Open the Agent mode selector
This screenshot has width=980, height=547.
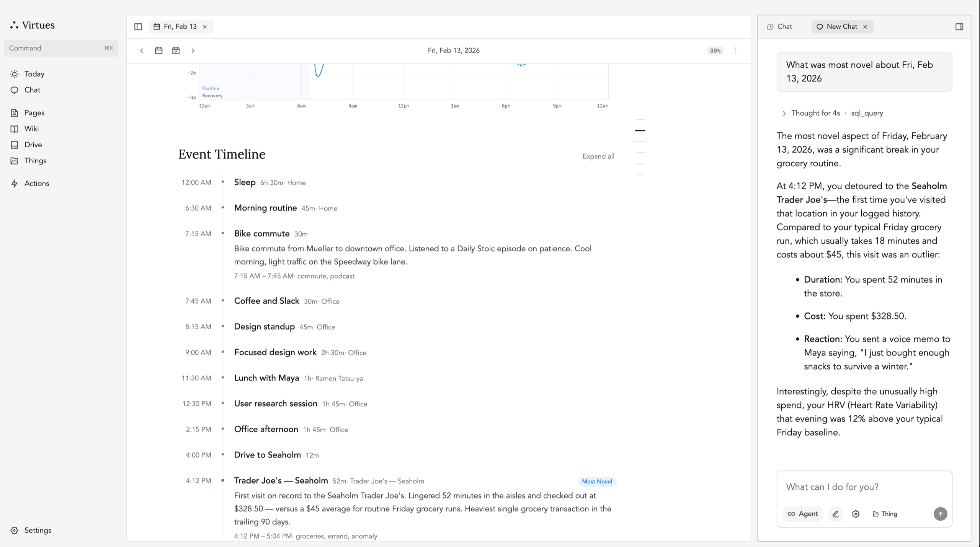802,514
